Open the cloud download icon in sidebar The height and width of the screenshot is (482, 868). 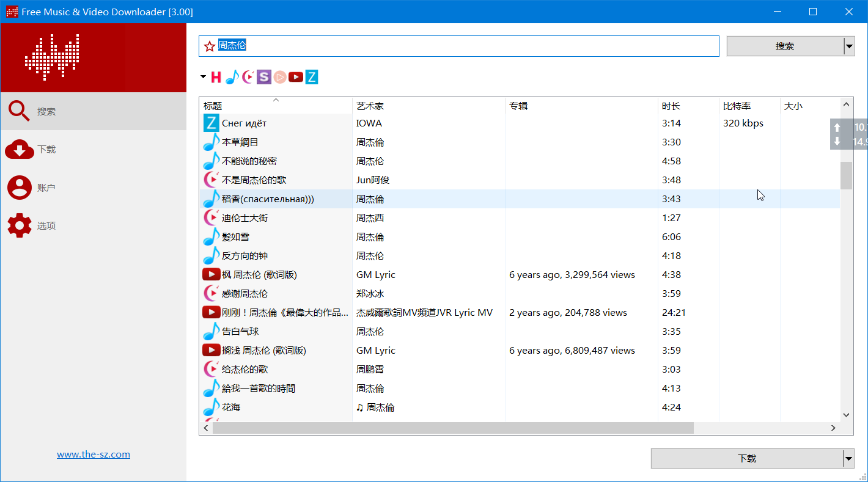[x=19, y=149]
